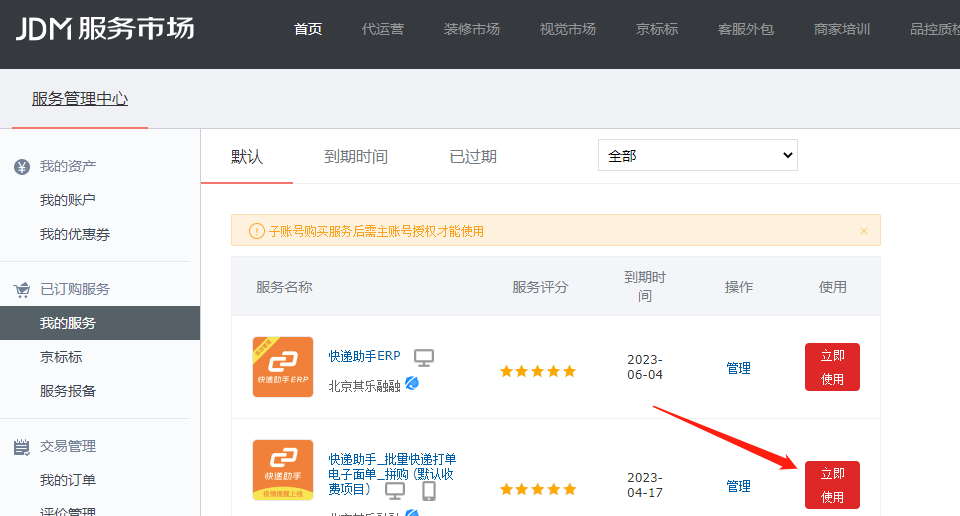Click the 操作 column header
The image size is (960, 516).
(738, 287)
